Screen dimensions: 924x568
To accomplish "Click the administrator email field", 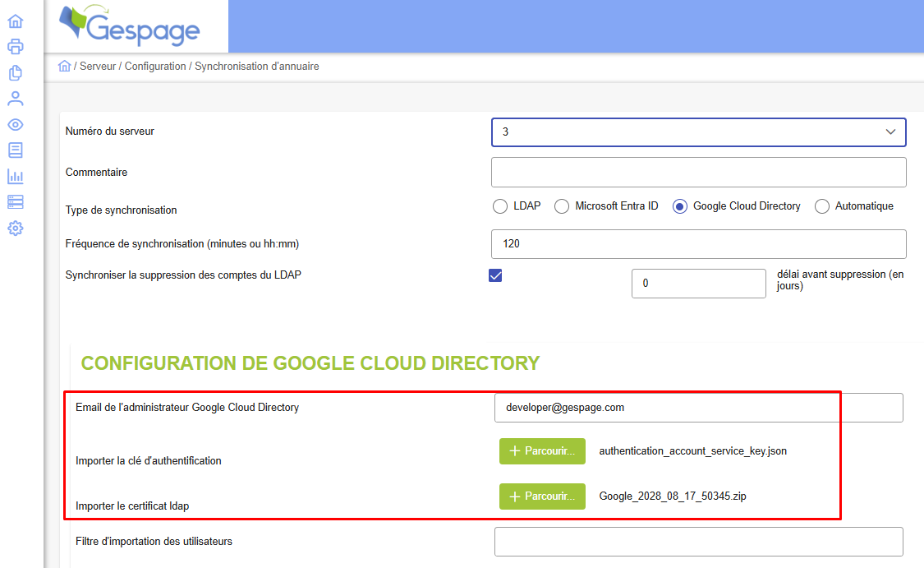I will pos(698,408).
